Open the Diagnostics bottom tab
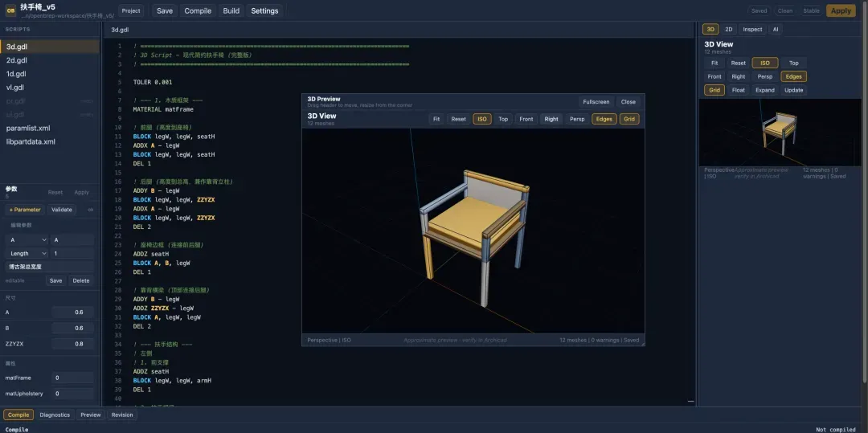Viewport: 868px width, 433px height. tap(55, 415)
